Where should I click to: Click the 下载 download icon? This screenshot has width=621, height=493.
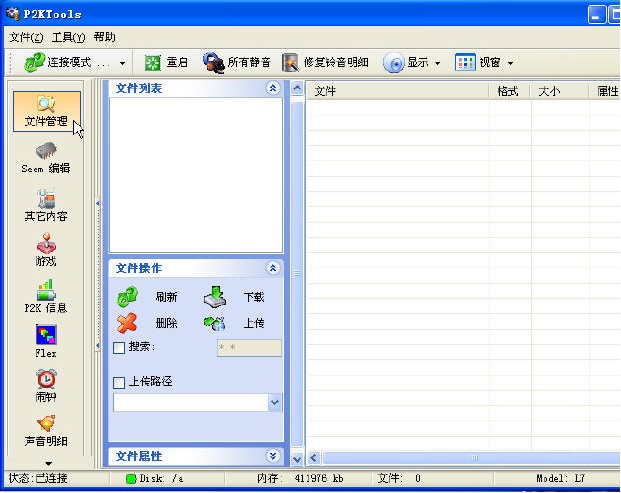coord(215,297)
